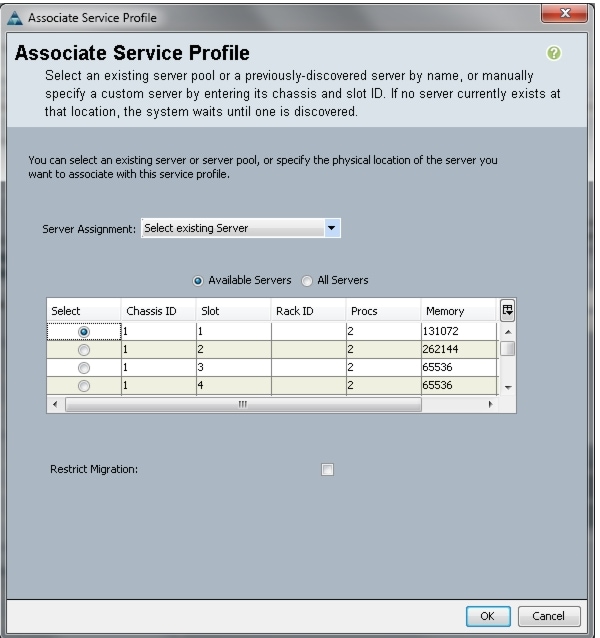Click the table's scroll down arrow
Screen dimensions: 600x638
tap(508, 387)
